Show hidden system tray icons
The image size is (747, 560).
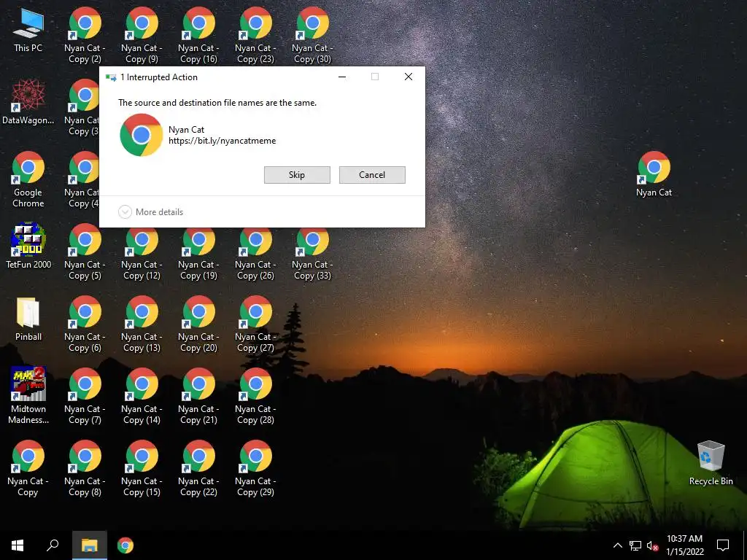(617, 545)
